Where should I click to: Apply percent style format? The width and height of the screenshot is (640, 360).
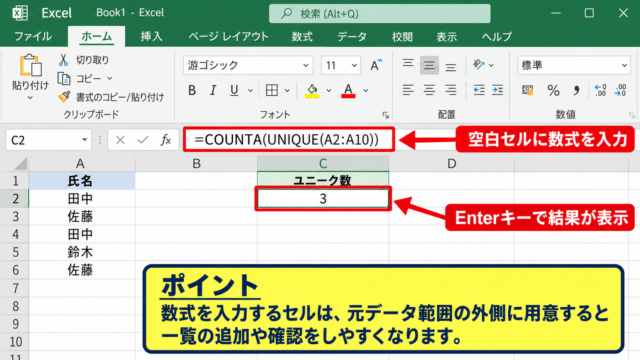(553, 90)
